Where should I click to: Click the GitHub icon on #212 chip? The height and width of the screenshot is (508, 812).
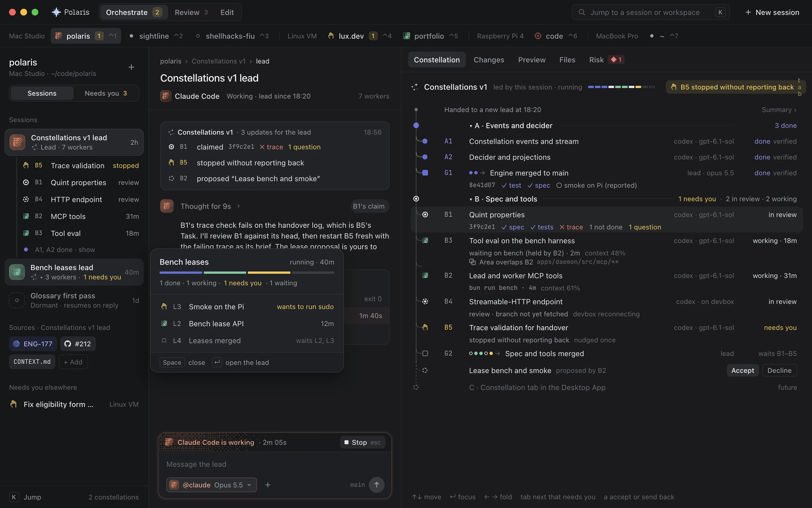pos(67,344)
